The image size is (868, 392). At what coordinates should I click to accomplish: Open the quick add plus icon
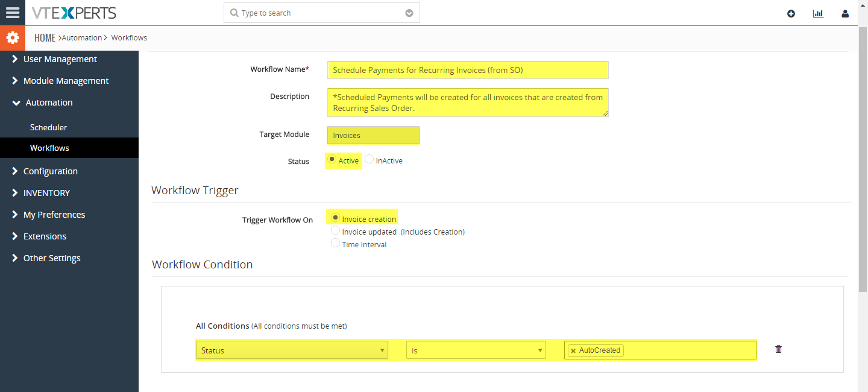tap(791, 13)
